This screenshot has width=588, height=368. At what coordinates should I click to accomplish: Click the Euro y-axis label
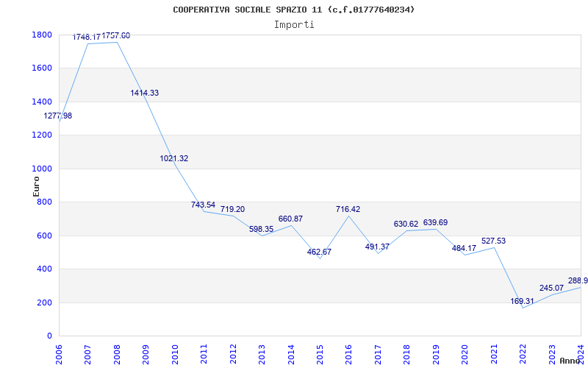tap(36, 185)
